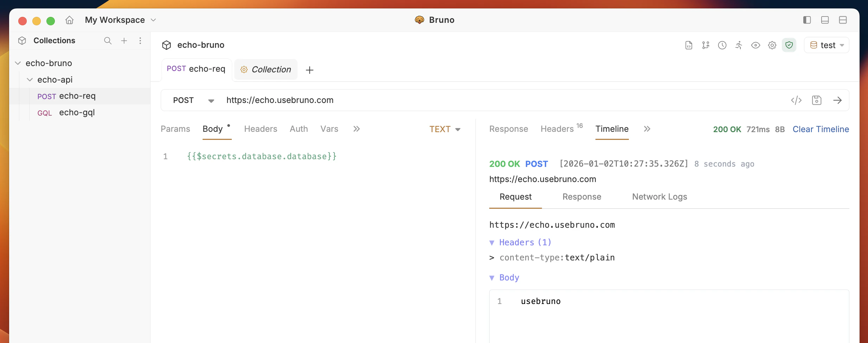The image size is (868, 343).
Task: Click the 200 OK status in response bar
Action: tap(727, 129)
